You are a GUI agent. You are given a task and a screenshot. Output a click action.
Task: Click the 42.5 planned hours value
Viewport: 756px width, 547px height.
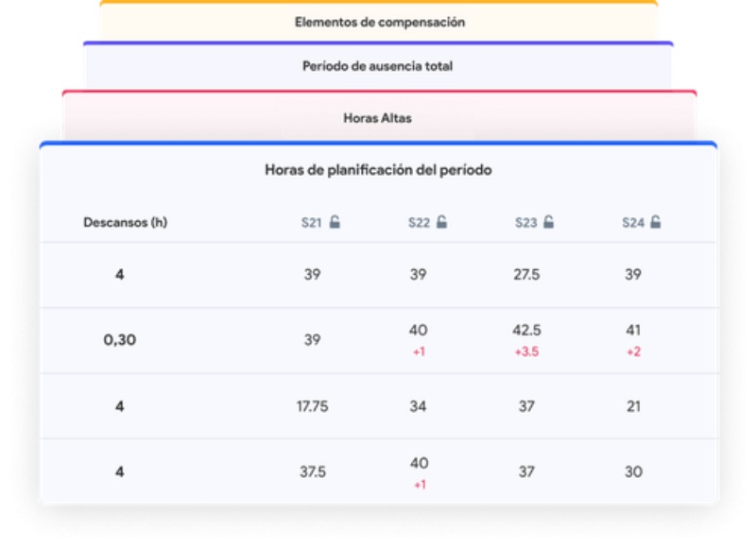tap(526, 331)
